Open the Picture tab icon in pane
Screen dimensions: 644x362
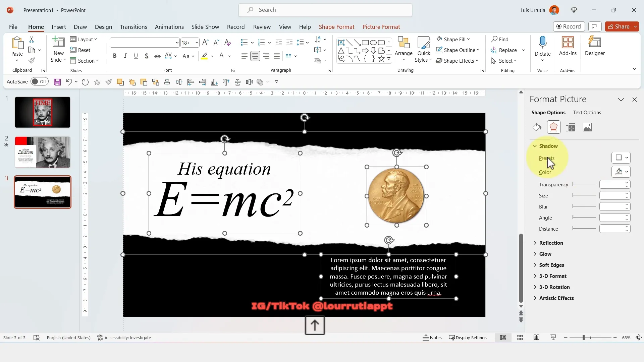587,127
